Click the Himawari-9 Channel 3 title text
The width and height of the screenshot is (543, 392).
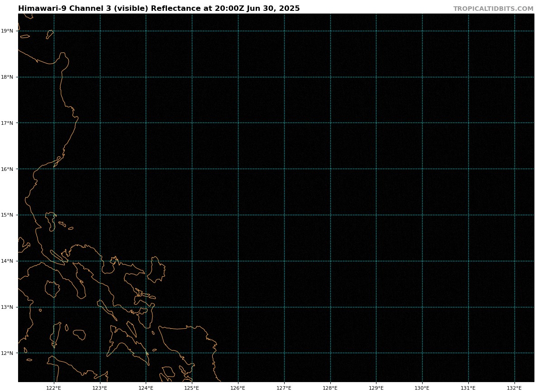[159, 9]
